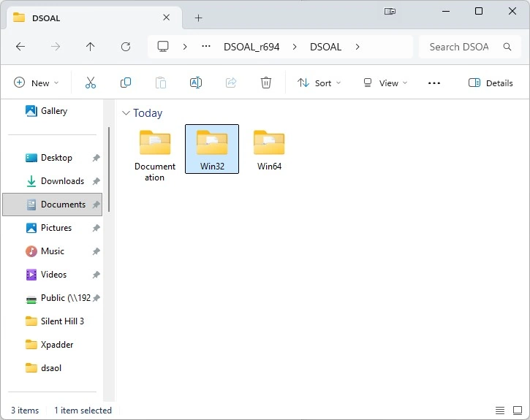Open the New item dropdown
This screenshot has width=530, height=420.
click(36, 83)
